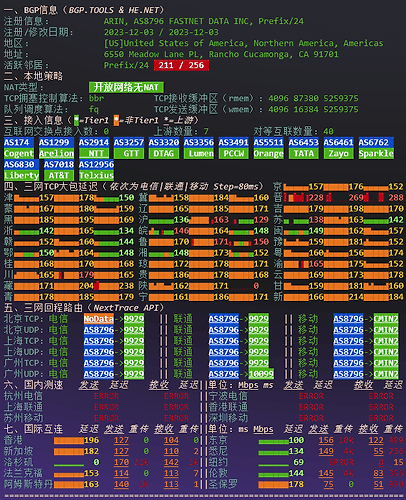Click the red 211 / 256 badge

pos(181,65)
